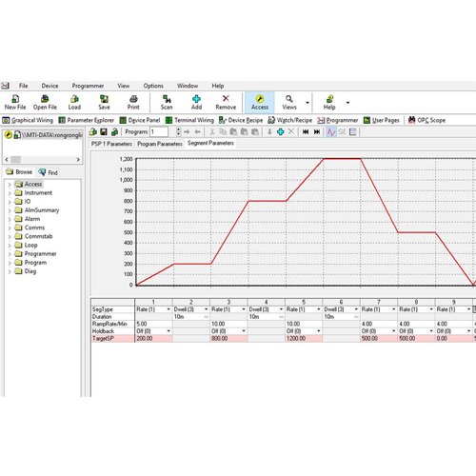Click the Scan toolbar icon
Screen dimensions: 476x476
pos(167,102)
